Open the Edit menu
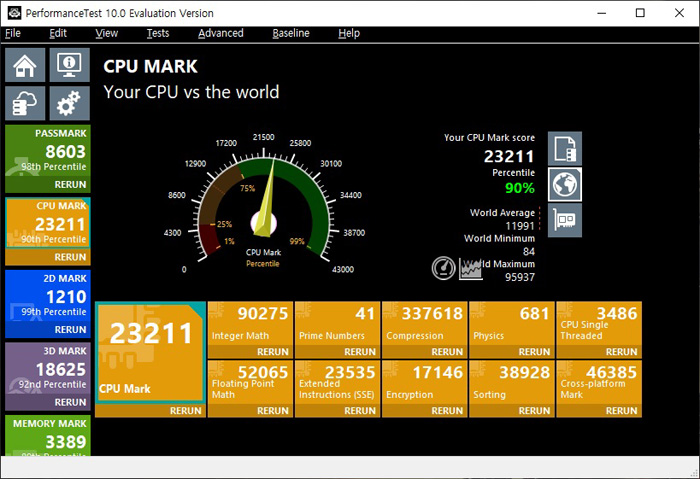 coord(58,33)
